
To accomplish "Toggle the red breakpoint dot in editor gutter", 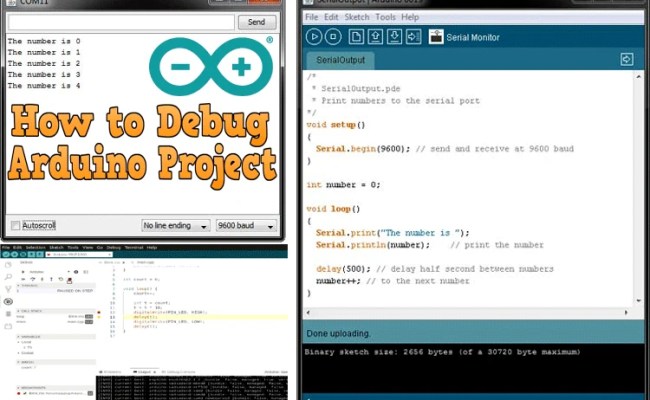I will pos(99,312).
